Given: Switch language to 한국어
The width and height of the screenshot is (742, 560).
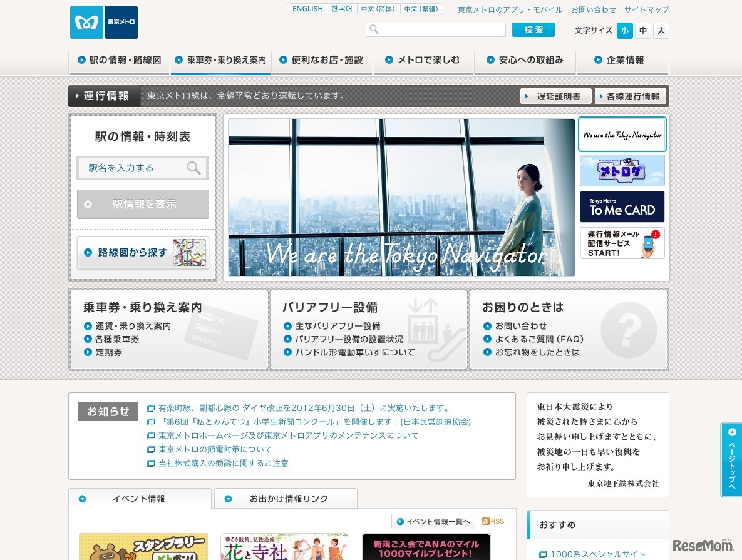Looking at the screenshot, I should [x=341, y=9].
